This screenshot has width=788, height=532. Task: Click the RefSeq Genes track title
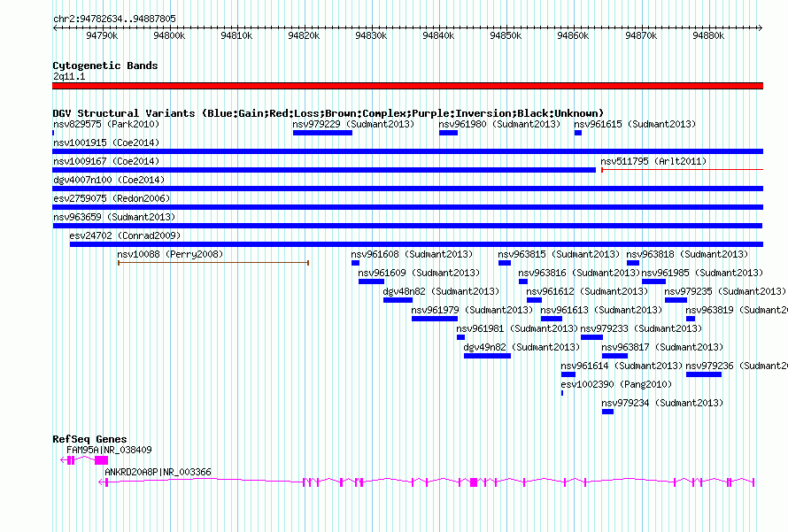pyautogui.click(x=89, y=439)
